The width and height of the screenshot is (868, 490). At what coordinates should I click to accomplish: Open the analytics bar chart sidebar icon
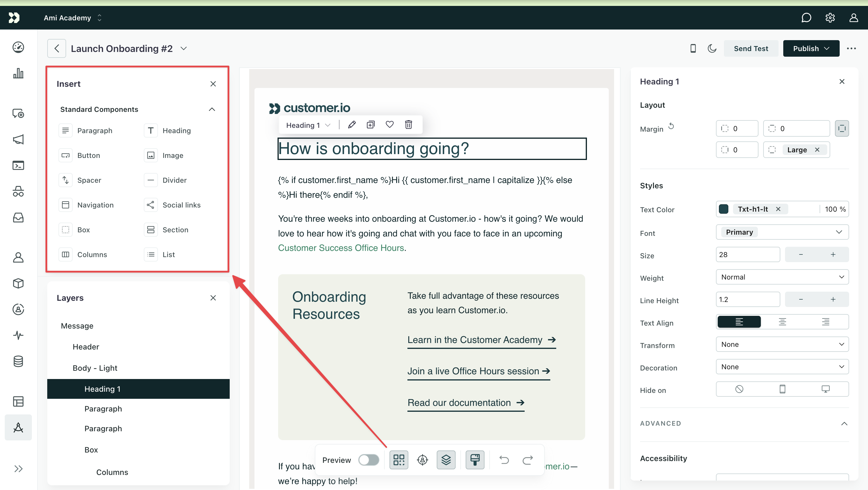click(18, 73)
